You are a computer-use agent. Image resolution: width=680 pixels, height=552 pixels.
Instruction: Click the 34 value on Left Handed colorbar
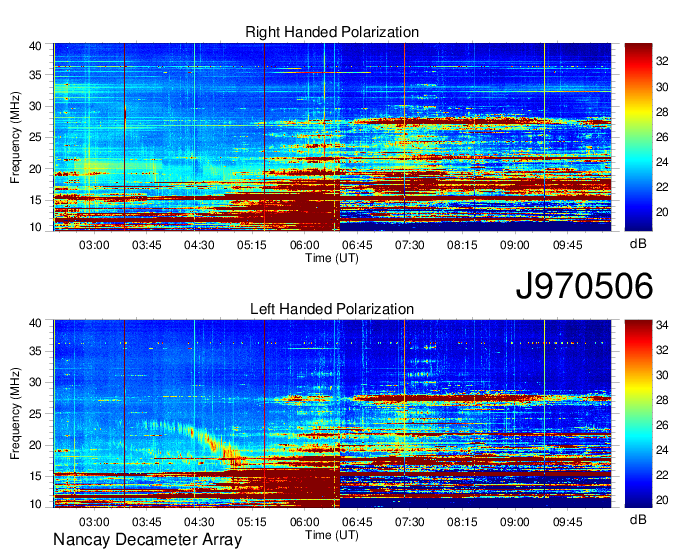click(x=662, y=325)
